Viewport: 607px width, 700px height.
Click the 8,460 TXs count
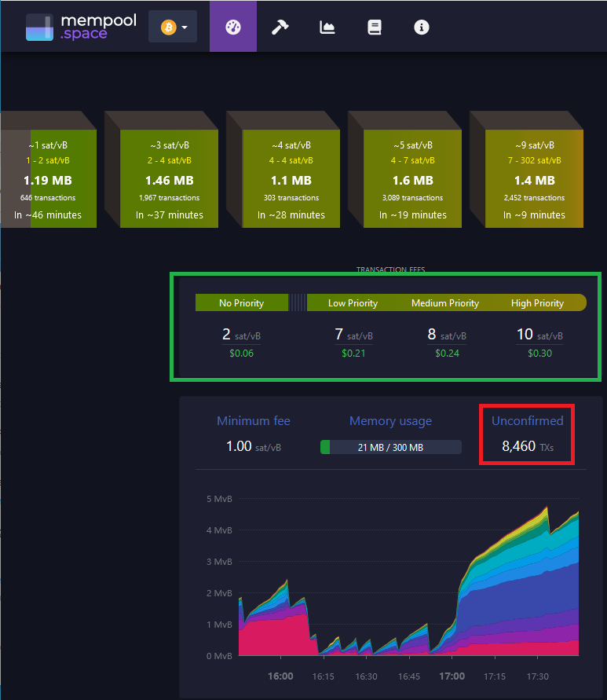(528, 446)
